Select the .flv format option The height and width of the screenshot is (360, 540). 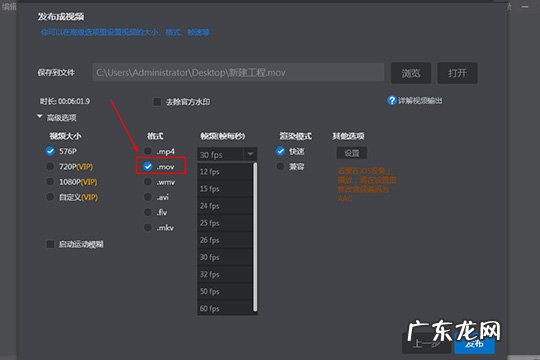click(x=148, y=212)
